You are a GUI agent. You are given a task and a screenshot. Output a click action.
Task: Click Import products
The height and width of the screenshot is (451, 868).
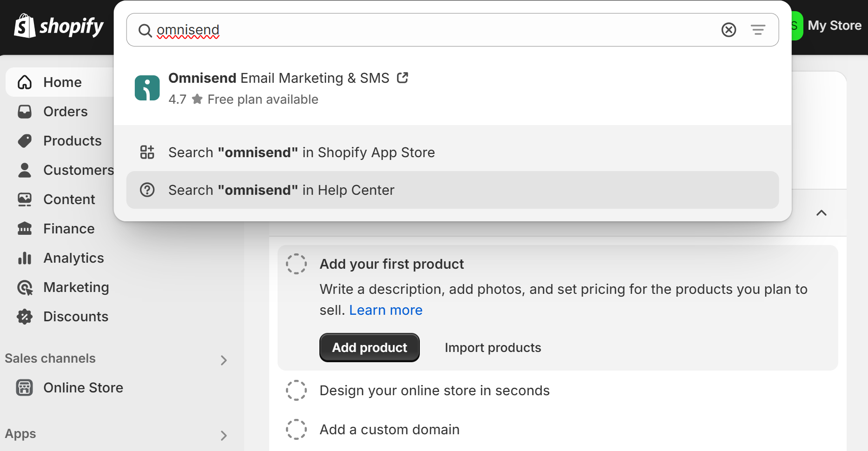(x=493, y=347)
